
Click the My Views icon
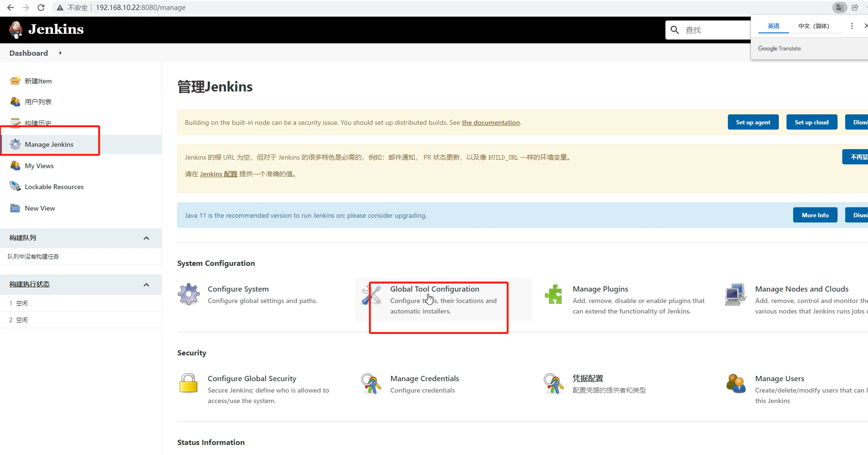(x=15, y=165)
